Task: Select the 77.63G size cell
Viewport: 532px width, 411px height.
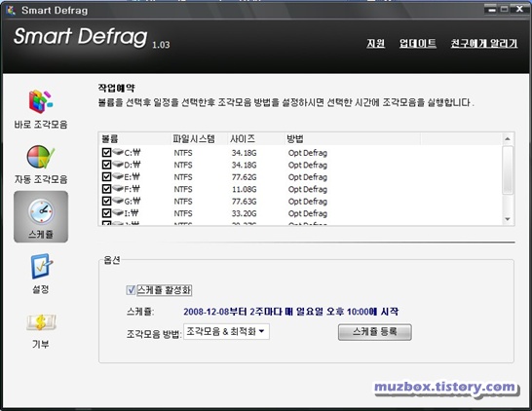Action: point(244,202)
